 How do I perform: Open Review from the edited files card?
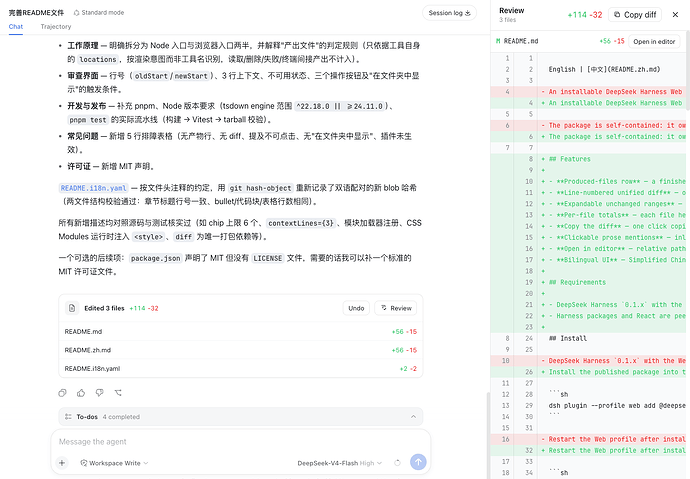pos(396,308)
